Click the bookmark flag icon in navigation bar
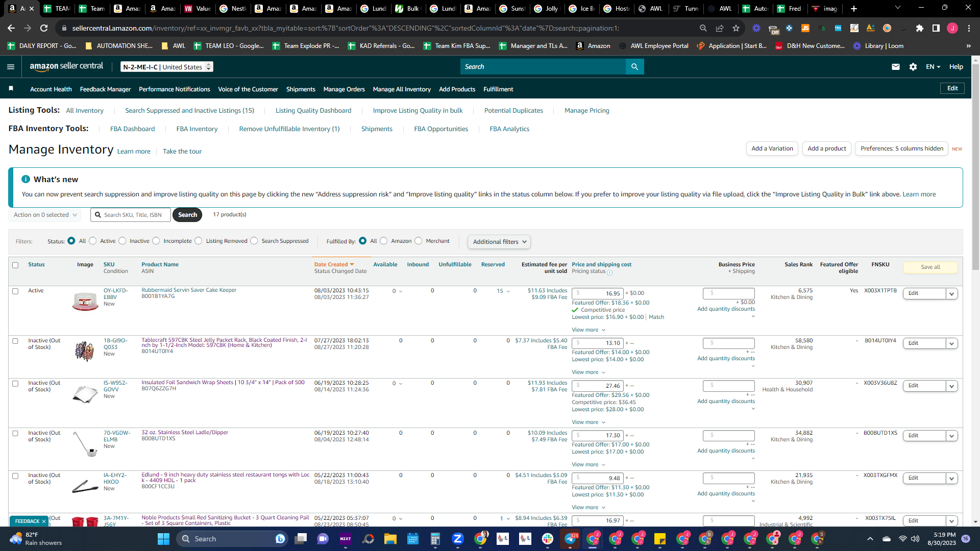The image size is (980, 551). [x=11, y=89]
